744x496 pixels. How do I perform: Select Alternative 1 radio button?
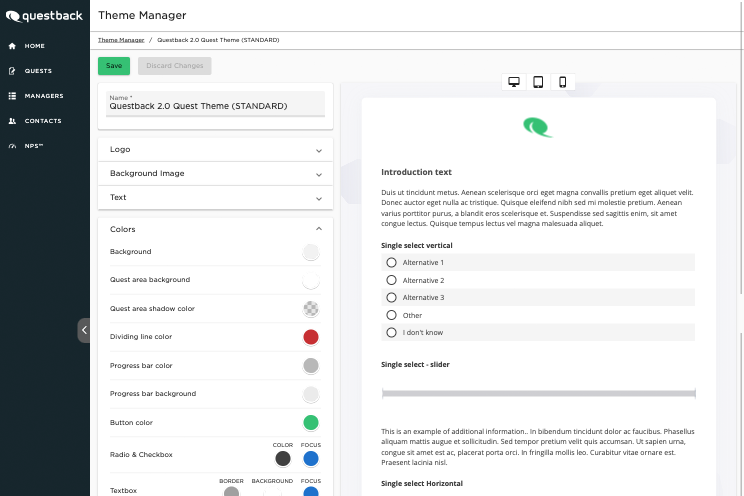(x=391, y=262)
